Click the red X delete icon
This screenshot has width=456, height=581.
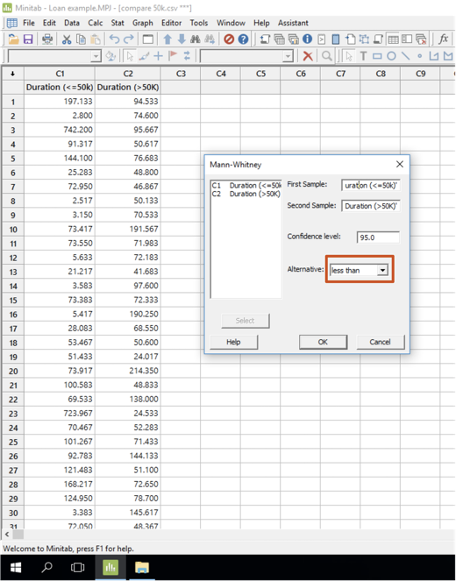coord(307,56)
